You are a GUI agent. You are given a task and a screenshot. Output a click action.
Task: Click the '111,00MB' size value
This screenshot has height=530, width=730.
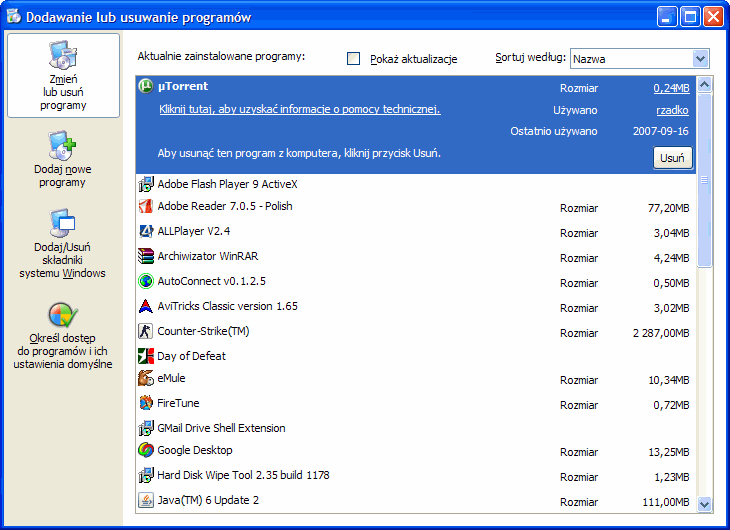(666, 502)
